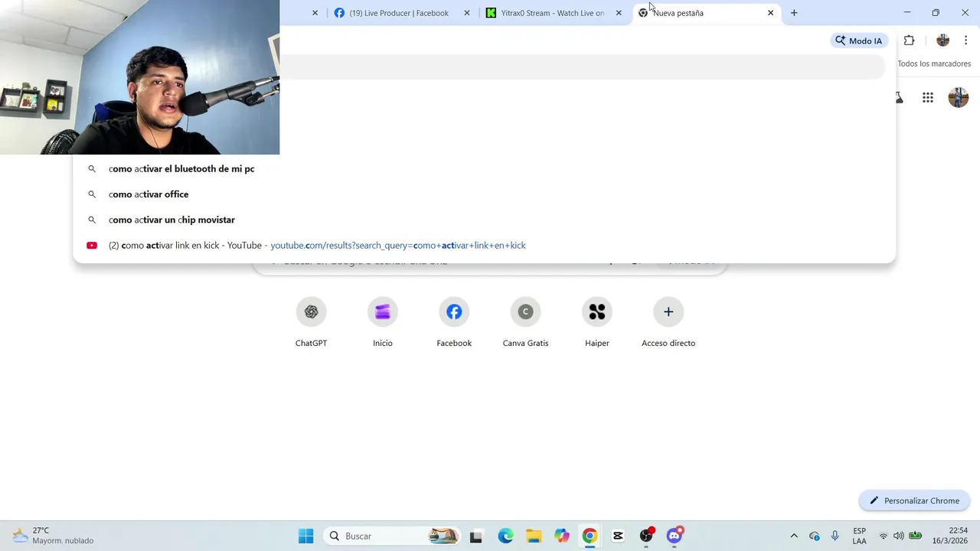
Task: Choose suggestion 'como activar office'
Action: click(x=484, y=194)
